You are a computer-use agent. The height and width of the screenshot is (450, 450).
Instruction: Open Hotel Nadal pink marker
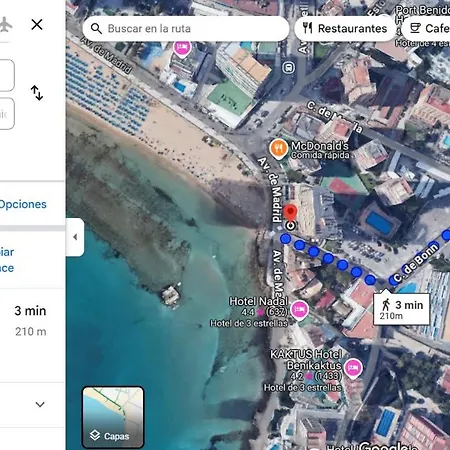pos(299,310)
